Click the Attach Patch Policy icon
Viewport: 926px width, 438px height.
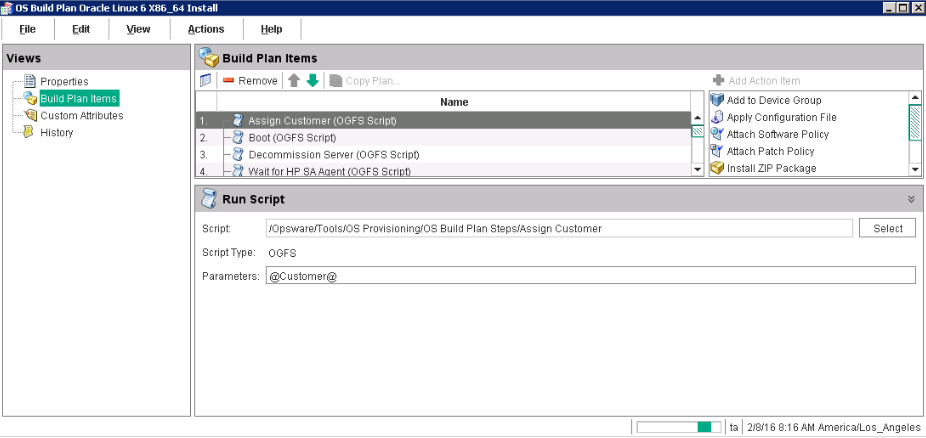pyautogui.click(x=716, y=151)
